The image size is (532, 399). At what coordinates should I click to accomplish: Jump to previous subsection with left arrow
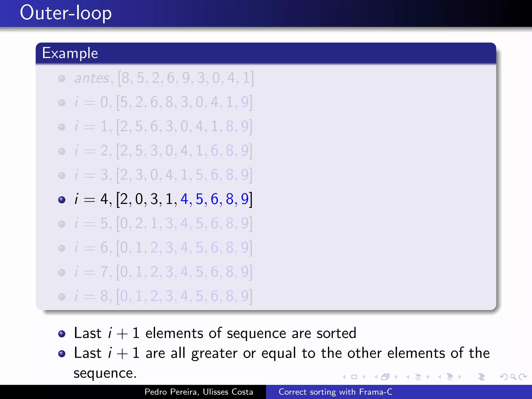click(408, 377)
